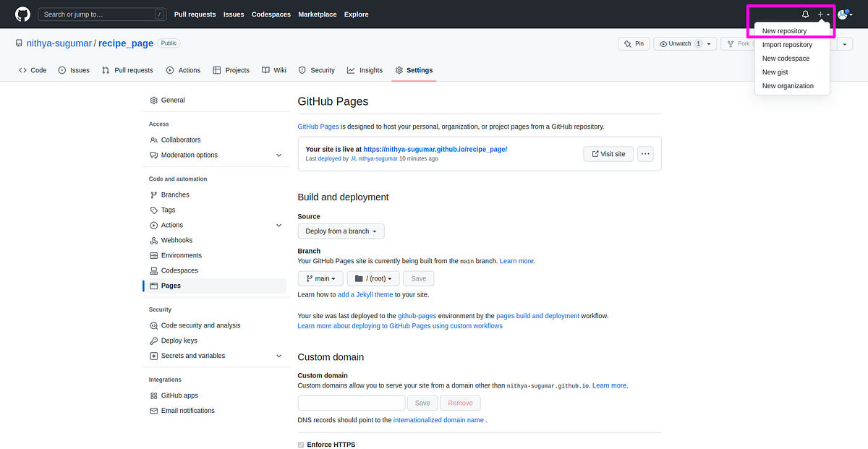Open the add a Jekyll theme link
This screenshot has height=449, width=868.
point(365,294)
